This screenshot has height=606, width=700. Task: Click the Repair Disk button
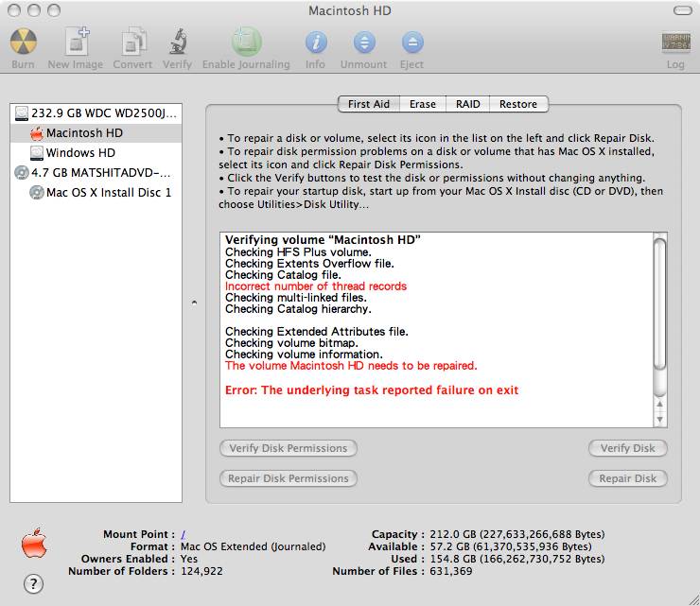tap(628, 478)
